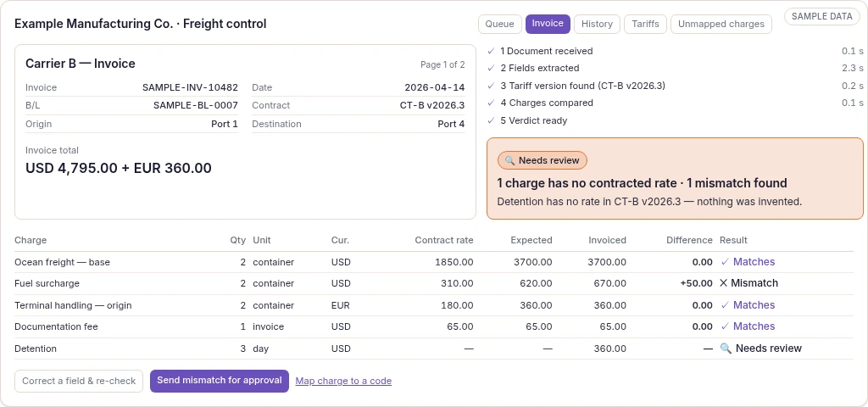
Task: Click checkmark icon in Ocean freight row
Action: point(724,262)
